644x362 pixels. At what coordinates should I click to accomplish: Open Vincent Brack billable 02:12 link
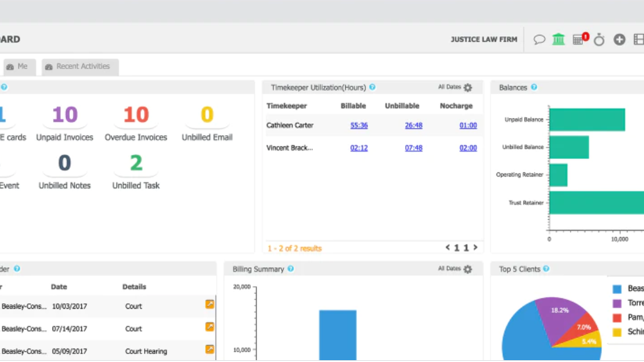tap(359, 148)
